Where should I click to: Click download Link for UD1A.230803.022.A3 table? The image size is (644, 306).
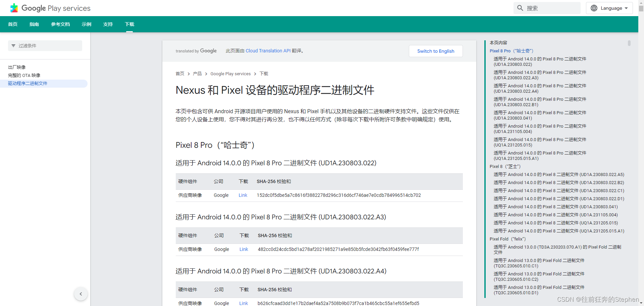[x=244, y=249]
